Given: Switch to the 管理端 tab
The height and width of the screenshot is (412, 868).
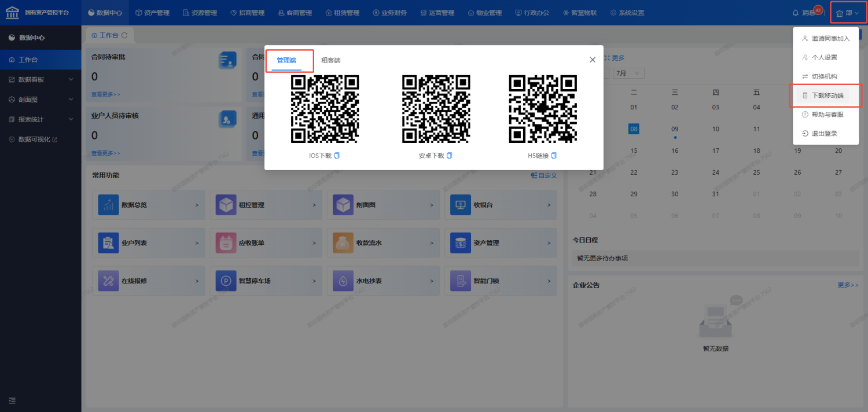Looking at the screenshot, I should coord(286,60).
